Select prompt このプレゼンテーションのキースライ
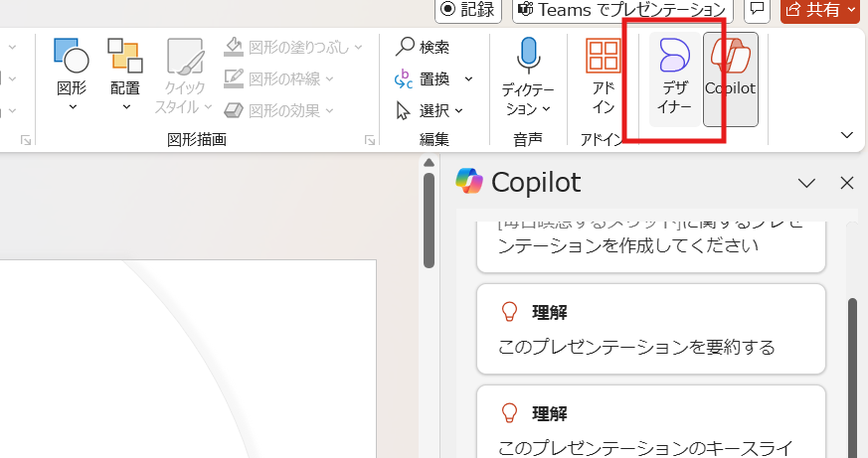Image resolution: width=868 pixels, height=458 pixels. [x=651, y=422]
